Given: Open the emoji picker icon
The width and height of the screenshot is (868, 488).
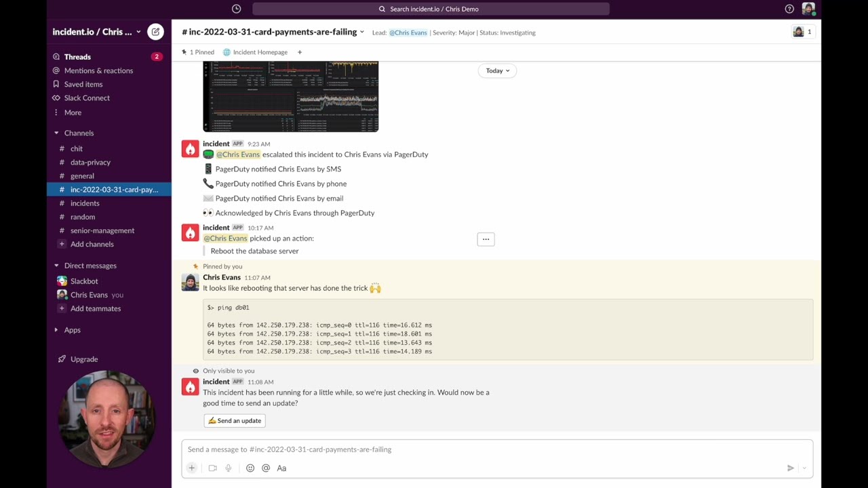Looking at the screenshot, I should point(250,468).
